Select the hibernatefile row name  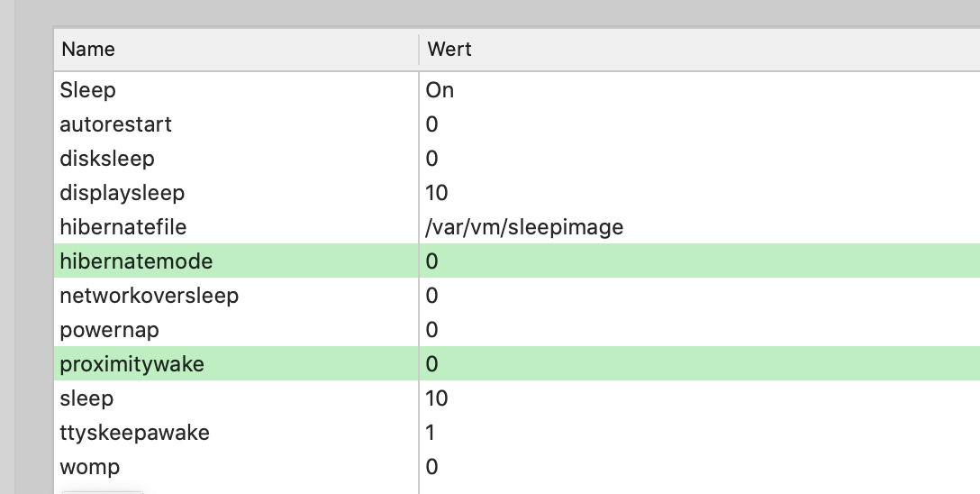click(x=123, y=227)
